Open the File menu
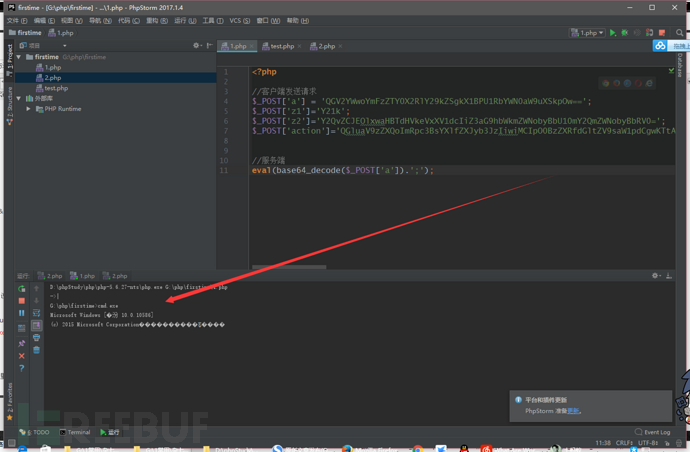This screenshot has width=690, height=452. pyautogui.click(x=17, y=21)
